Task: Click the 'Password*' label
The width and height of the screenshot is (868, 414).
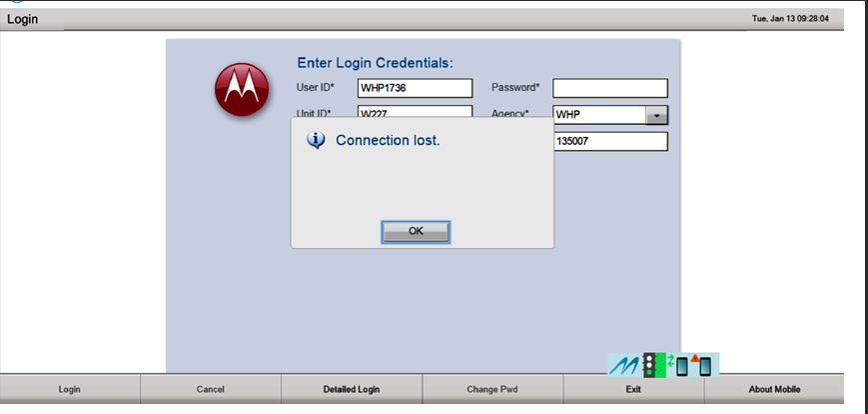Action: [x=516, y=88]
